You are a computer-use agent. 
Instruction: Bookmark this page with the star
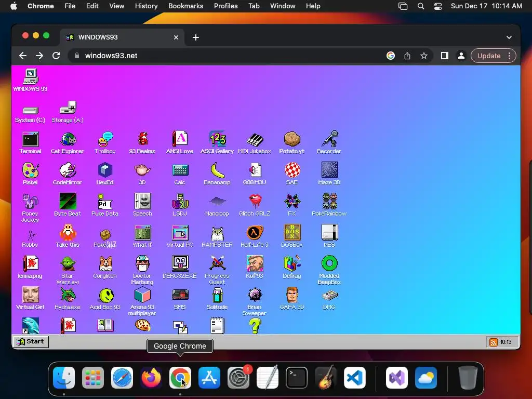click(x=424, y=56)
